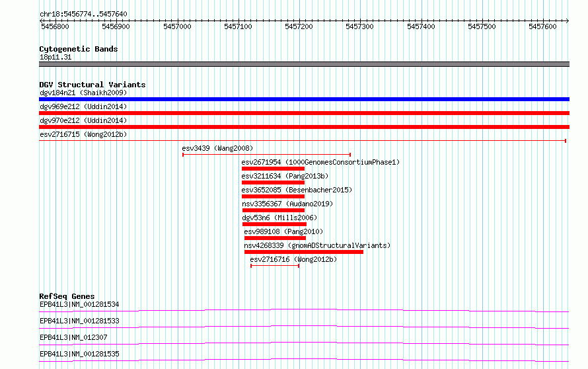
Task: Click the esv2716716 variant span line
Action: point(275,266)
